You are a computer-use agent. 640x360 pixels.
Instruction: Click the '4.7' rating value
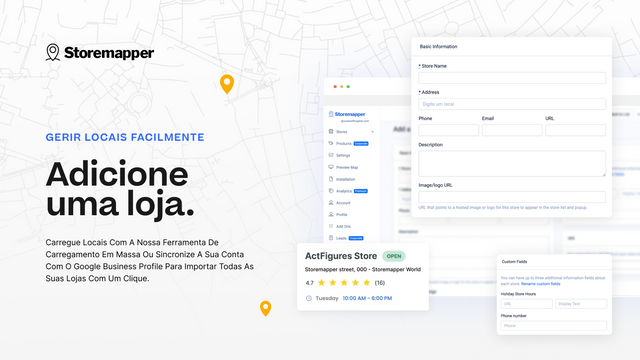point(309,282)
